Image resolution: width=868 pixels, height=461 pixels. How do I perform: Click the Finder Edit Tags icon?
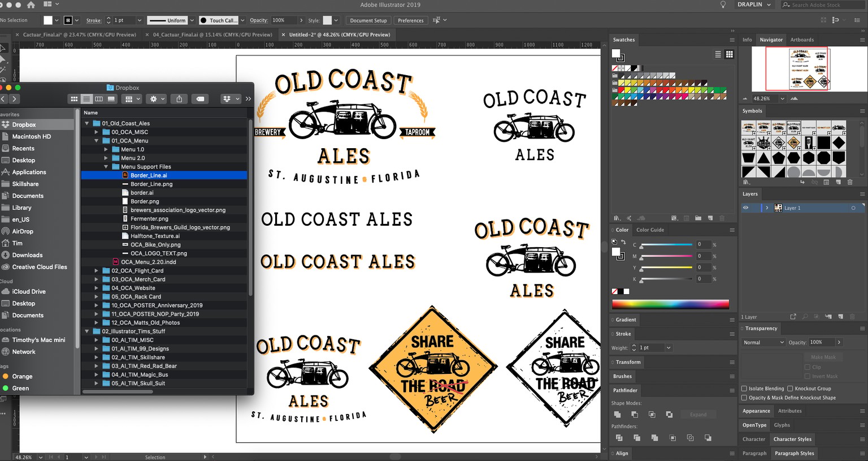click(x=200, y=99)
